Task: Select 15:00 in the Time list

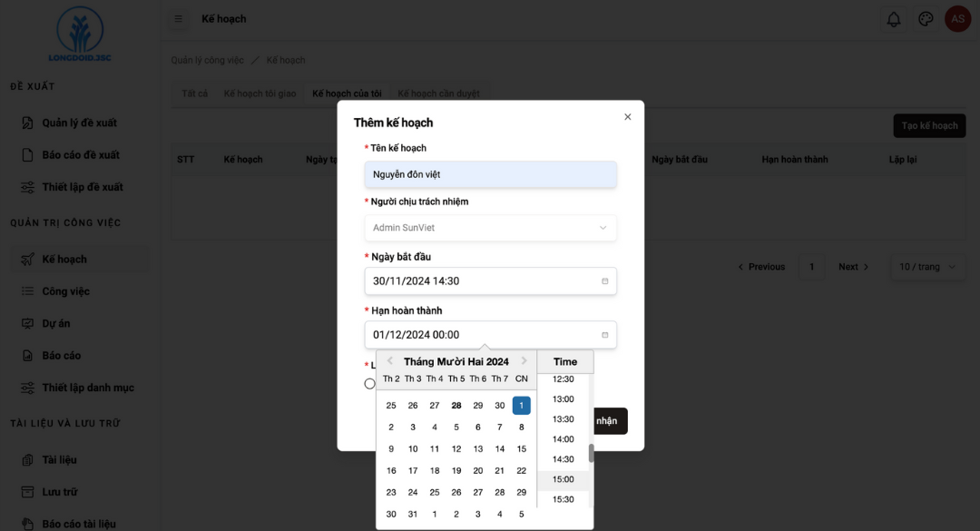Action: pyautogui.click(x=563, y=479)
